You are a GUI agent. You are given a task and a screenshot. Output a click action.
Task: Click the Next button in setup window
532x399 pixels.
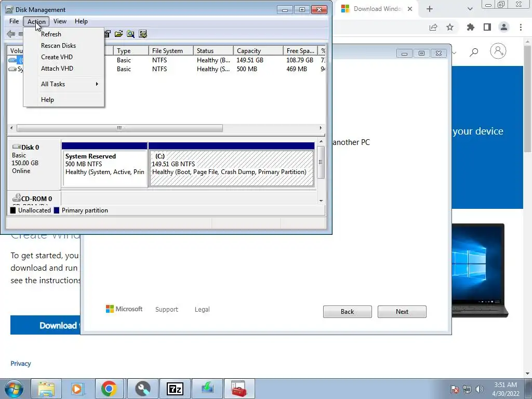pos(402,312)
